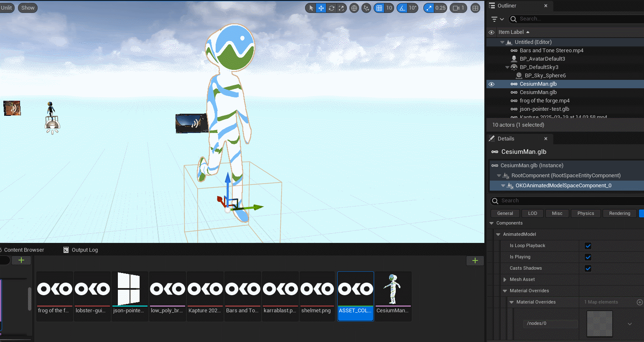The width and height of the screenshot is (644, 342).
Task: Add a Material Overrides map element
Action: (x=639, y=302)
